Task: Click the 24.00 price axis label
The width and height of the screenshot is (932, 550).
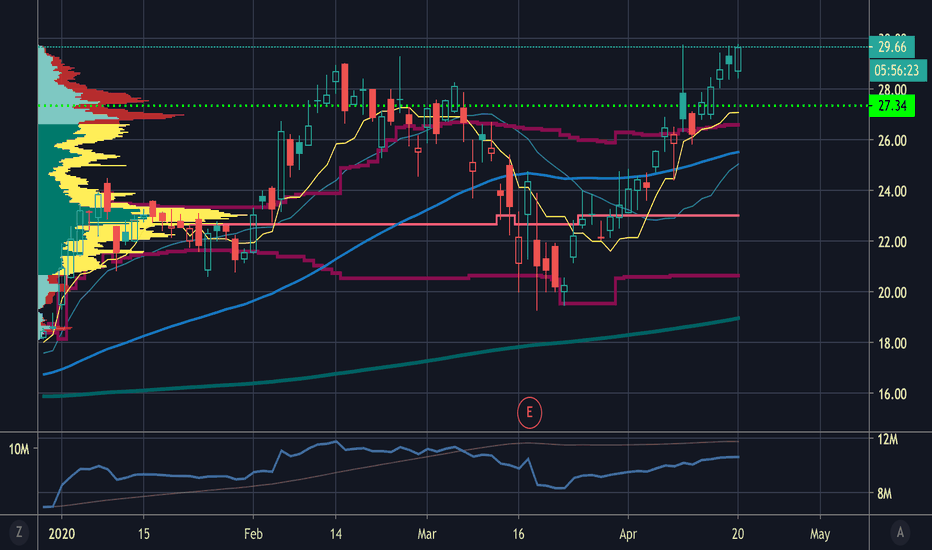Action: [x=892, y=191]
